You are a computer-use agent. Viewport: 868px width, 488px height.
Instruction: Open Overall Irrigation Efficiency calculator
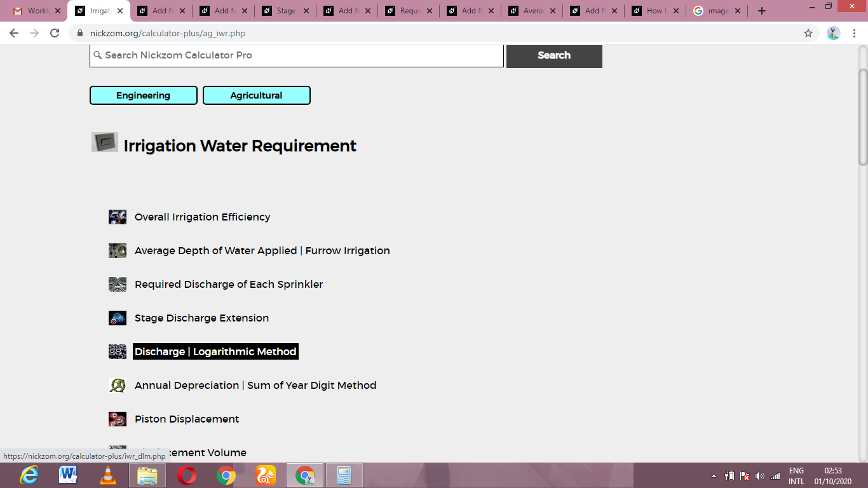coord(203,217)
